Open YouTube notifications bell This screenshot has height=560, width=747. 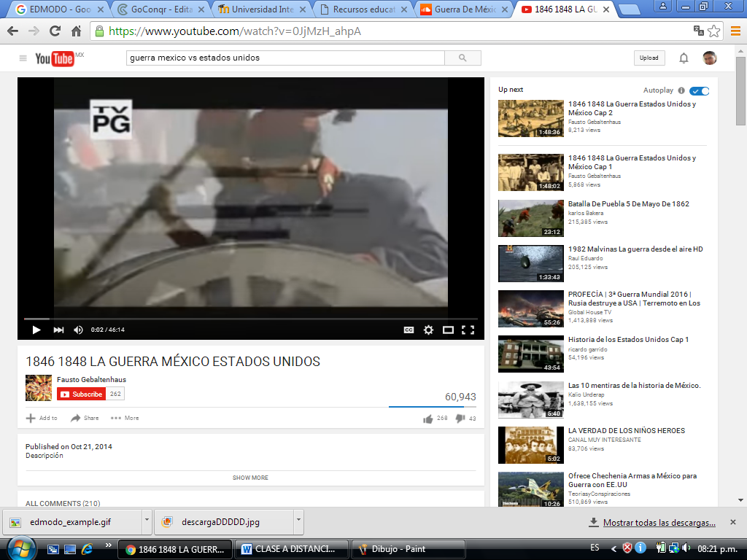[x=684, y=58]
